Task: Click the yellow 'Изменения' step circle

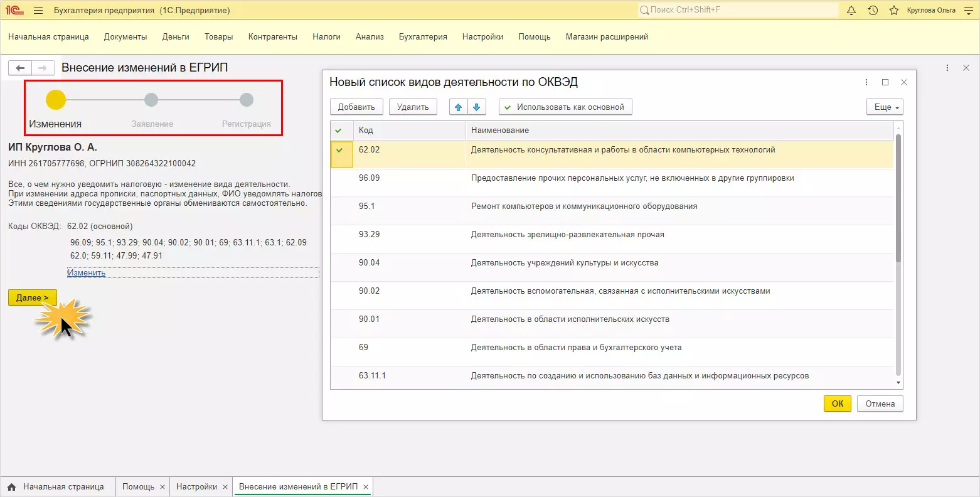Action: coord(56,100)
